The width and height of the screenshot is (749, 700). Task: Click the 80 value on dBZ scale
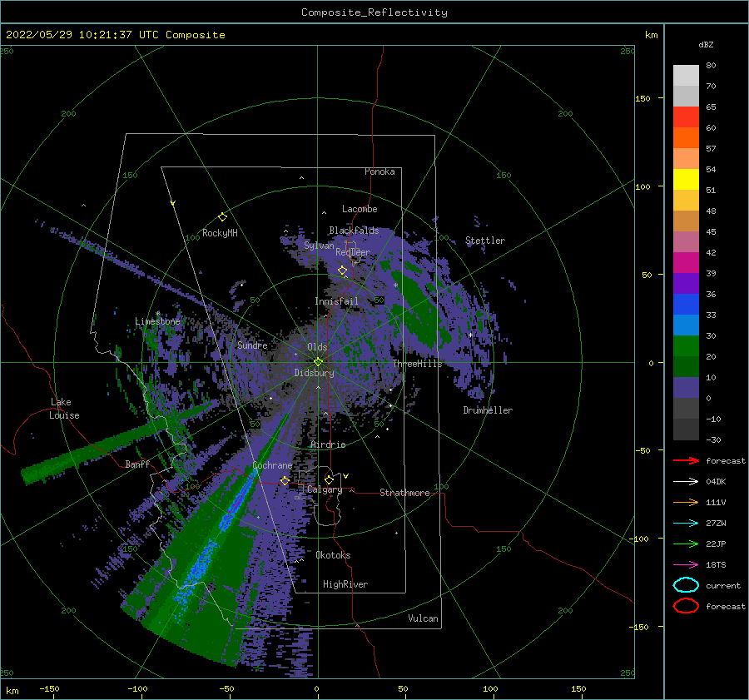(711, 66)
